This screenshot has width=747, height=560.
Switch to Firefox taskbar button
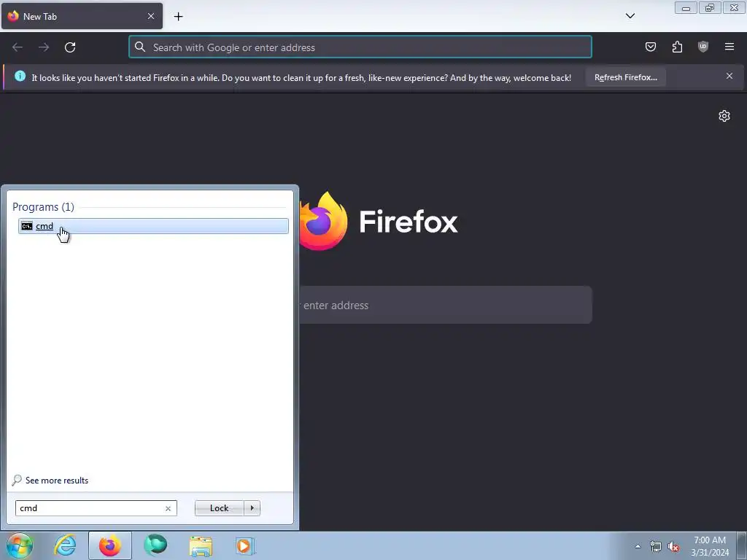[x=110, y=545]
